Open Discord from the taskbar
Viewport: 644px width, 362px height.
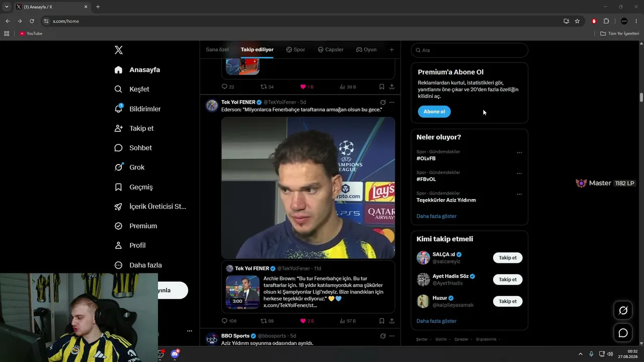tap(175, 354)
